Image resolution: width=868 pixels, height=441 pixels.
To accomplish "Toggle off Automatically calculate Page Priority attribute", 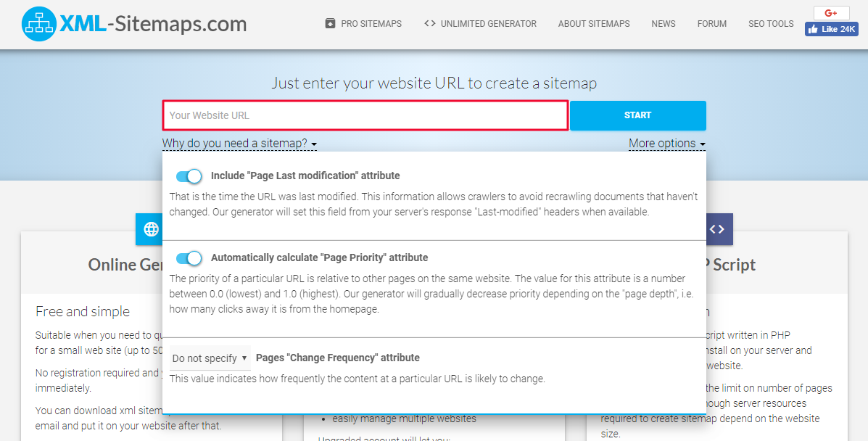I will (189, 258).
